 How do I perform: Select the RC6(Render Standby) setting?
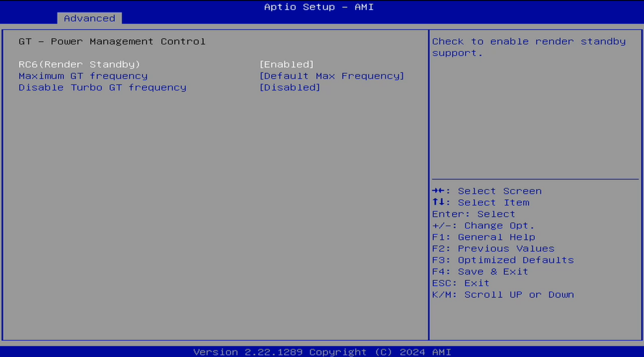pos(79,64)
